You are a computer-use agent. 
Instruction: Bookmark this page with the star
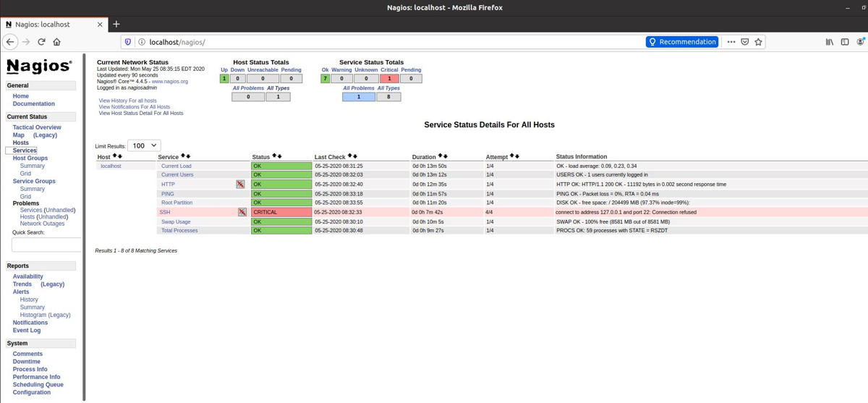pyautogui.click(x=758, y=42)
